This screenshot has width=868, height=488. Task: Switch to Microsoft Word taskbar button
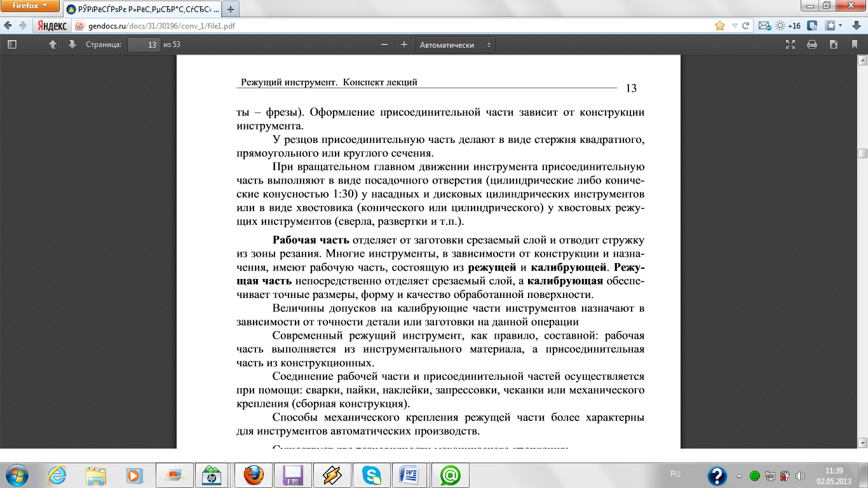tap(411, 475)
